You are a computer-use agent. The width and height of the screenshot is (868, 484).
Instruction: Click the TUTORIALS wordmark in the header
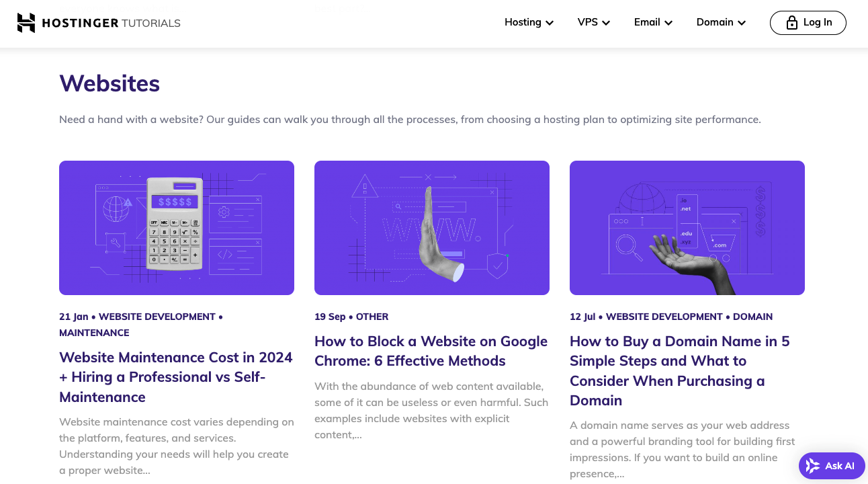pos(151,23)
